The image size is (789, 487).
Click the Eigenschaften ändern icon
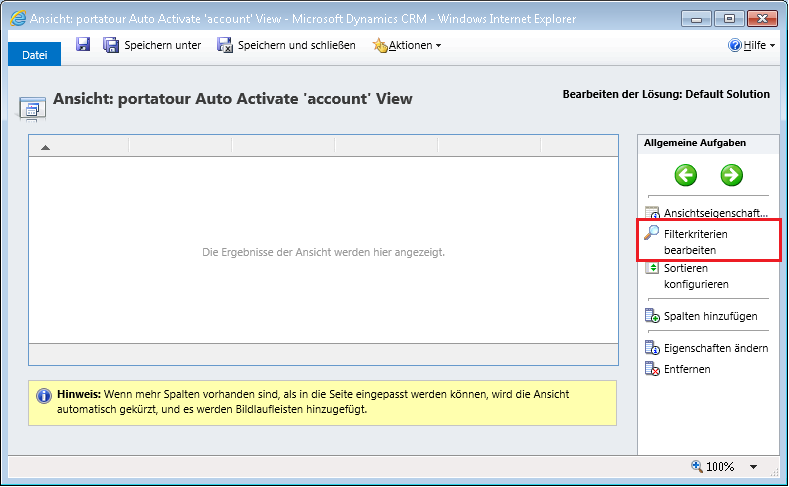[x=652, y=348]
